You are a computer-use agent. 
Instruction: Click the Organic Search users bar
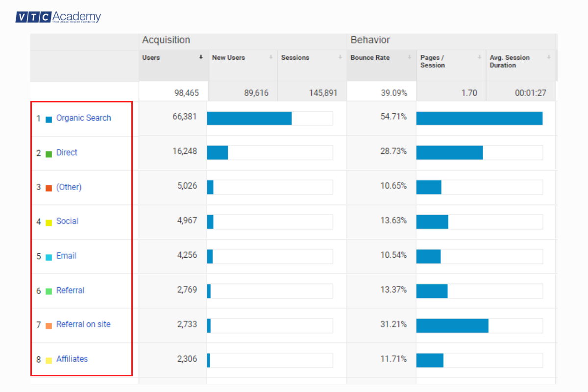(250, 118)
